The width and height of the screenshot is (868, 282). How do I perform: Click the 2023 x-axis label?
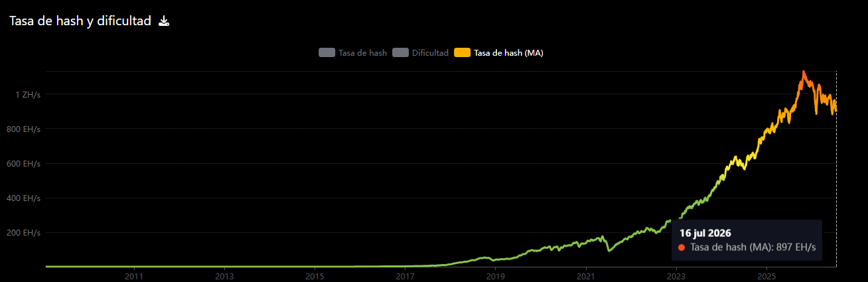point(676,275)
